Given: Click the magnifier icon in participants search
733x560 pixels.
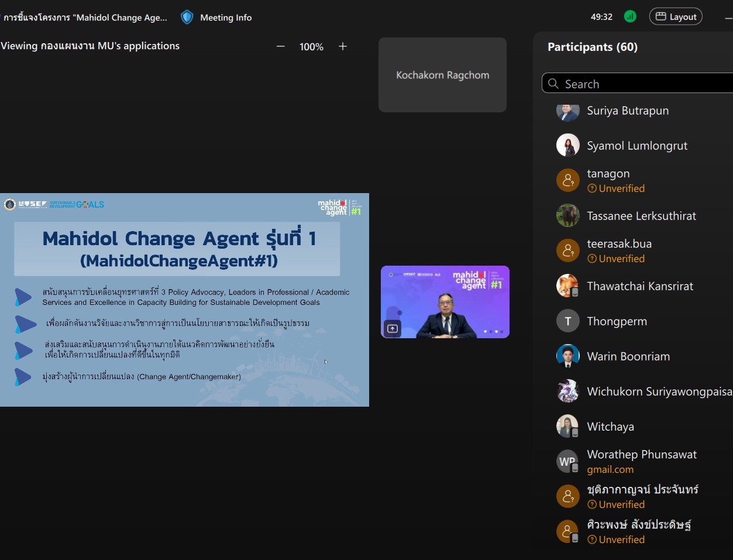Looking at the screenshot, I should [553, 84].
